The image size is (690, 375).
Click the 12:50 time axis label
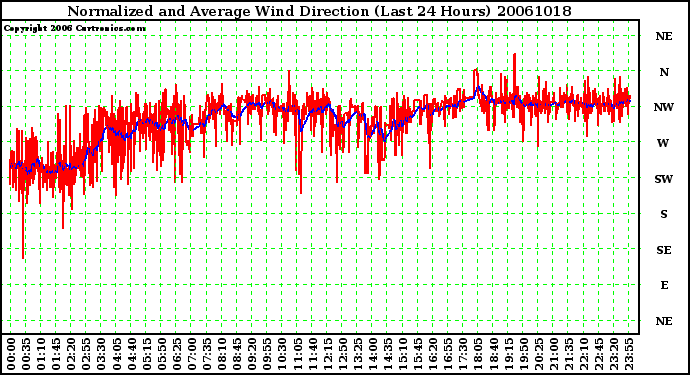coord(343,354)
